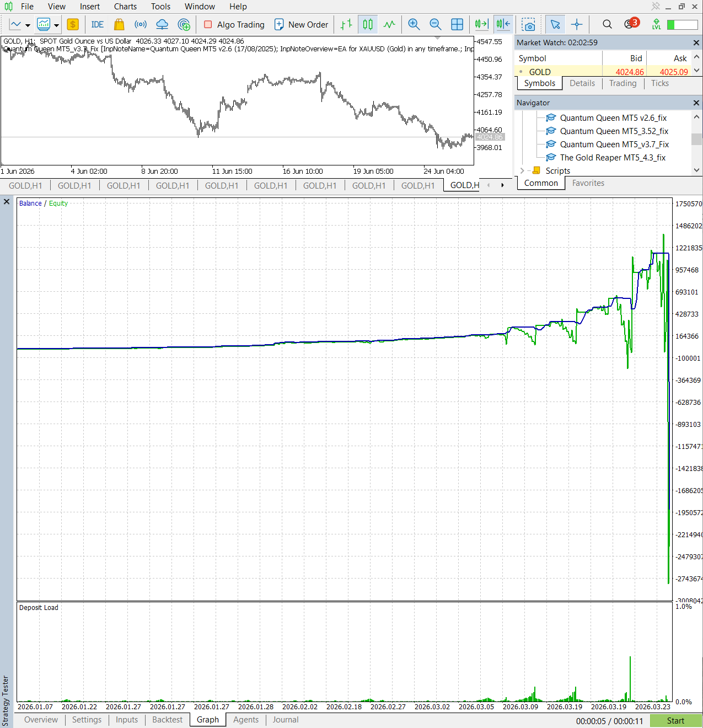
Task: Switch to Ticks tab in Market Watch
Action: click(x=660, y=83)
